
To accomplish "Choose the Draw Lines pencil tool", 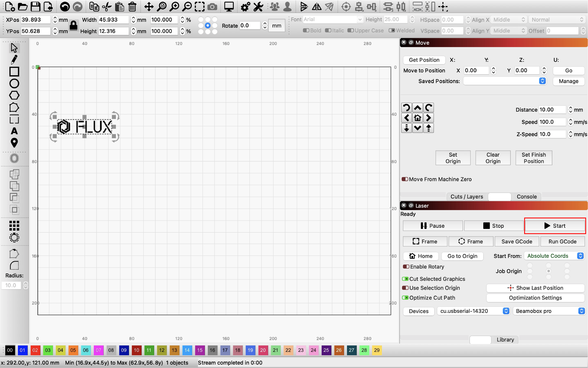I will tap(14, 60).
